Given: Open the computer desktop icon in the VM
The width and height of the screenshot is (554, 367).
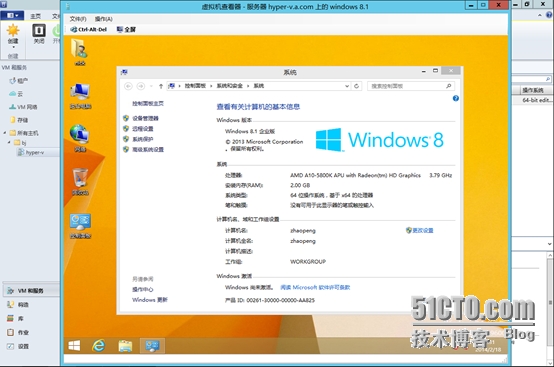Looking at the screenshot, I should 81,96.
